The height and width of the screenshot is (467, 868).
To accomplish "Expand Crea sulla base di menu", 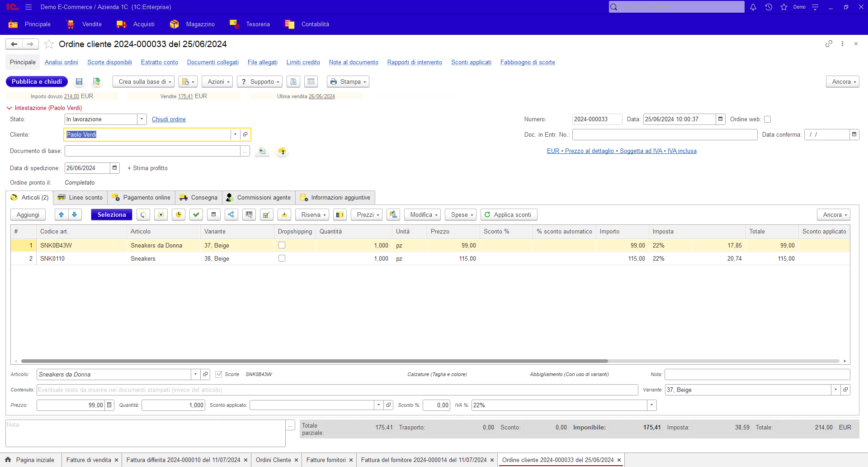I will pos(143,81).
